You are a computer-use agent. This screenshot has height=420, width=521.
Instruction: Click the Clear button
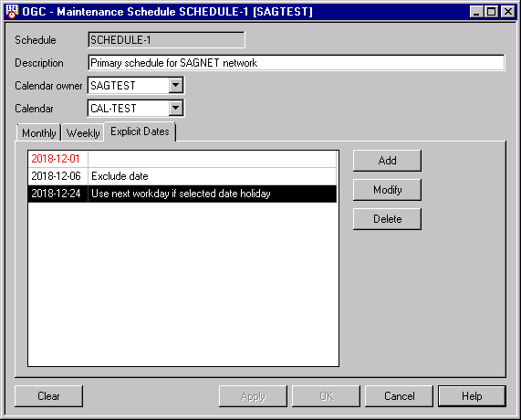click(49, 396)
